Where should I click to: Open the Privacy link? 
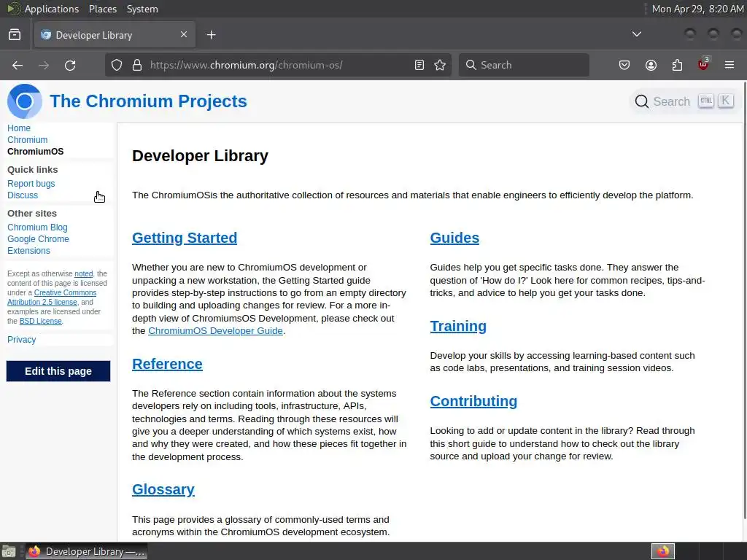click(21, 340)
